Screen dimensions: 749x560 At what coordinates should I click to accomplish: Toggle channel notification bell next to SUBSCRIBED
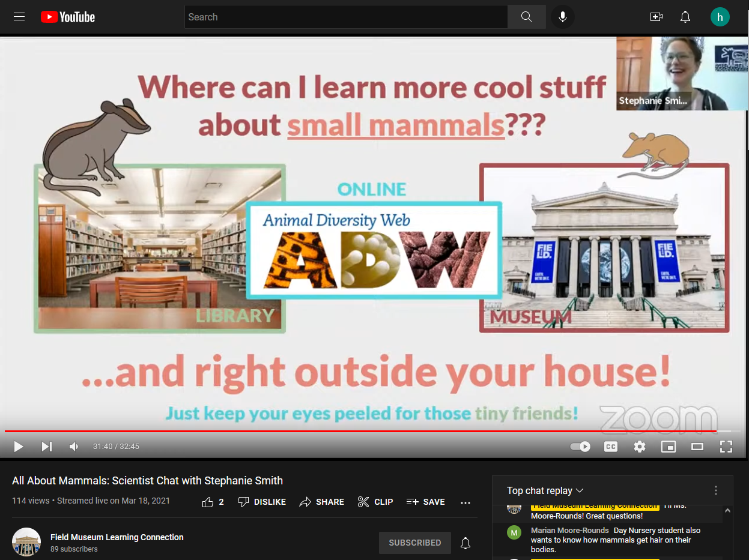pyautogui.click(x=465, y=543)
